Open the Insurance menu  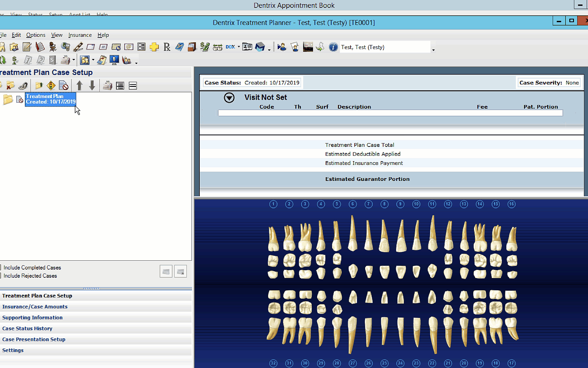click(x=80, y=35)
